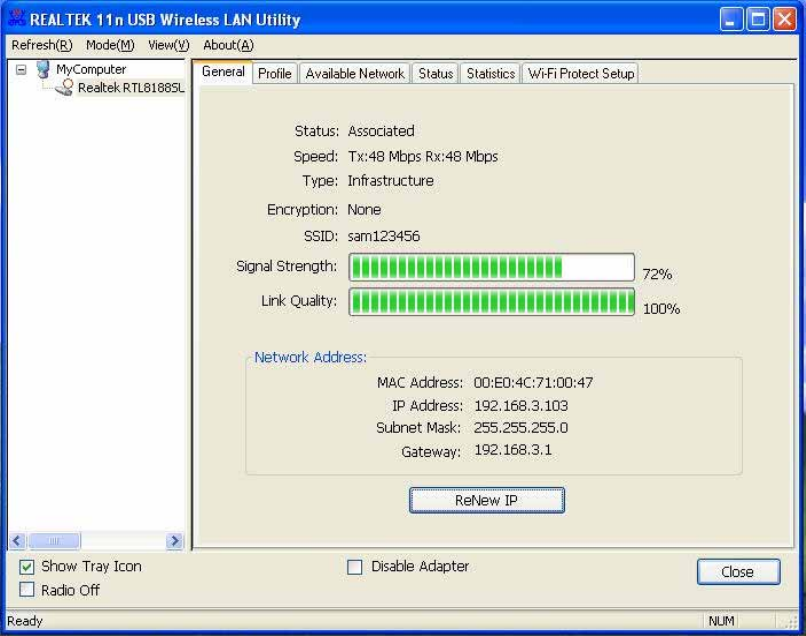
Task: Click the SSID value sam123456
Action: click(383, 236)
